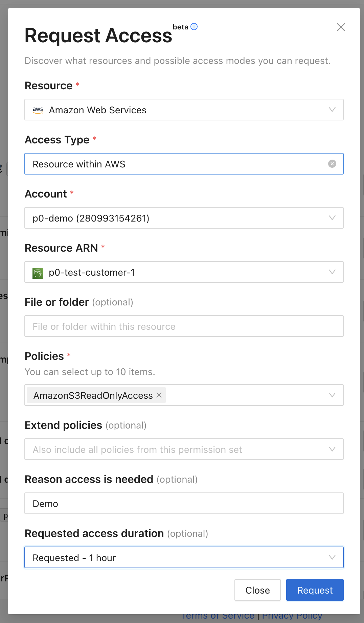Image resolution: width=364 pixels, height=623 pixels.
Task: Click the Access Type field Resource within AWS
Action: click(184, 164)
